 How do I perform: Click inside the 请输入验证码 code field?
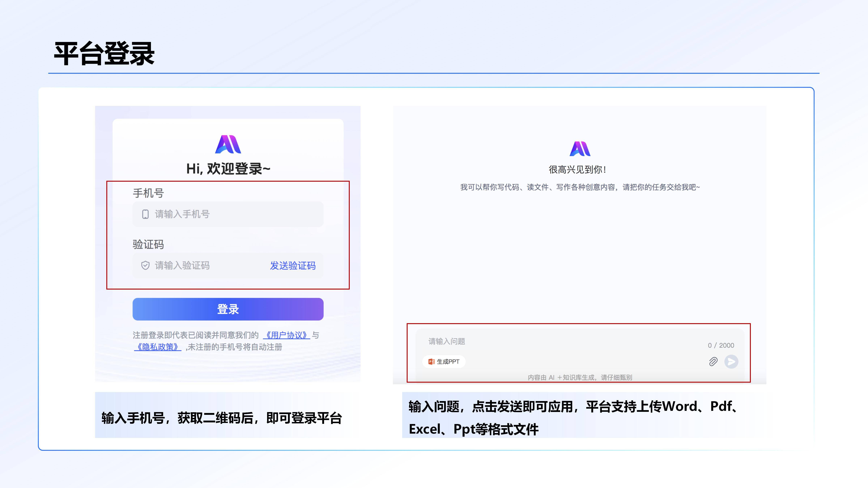pos(189,266)
